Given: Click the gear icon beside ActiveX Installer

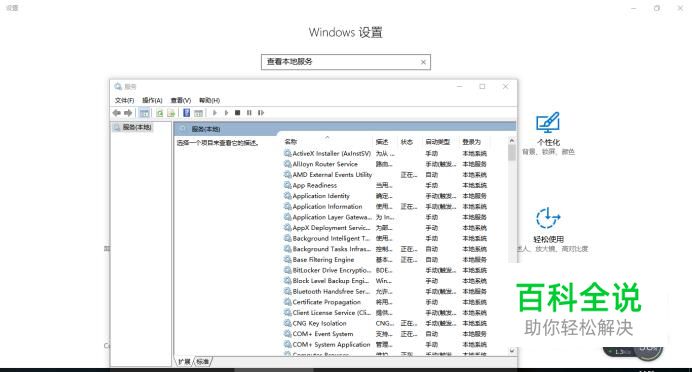Looking at the screenshot, I should point(288,153).
